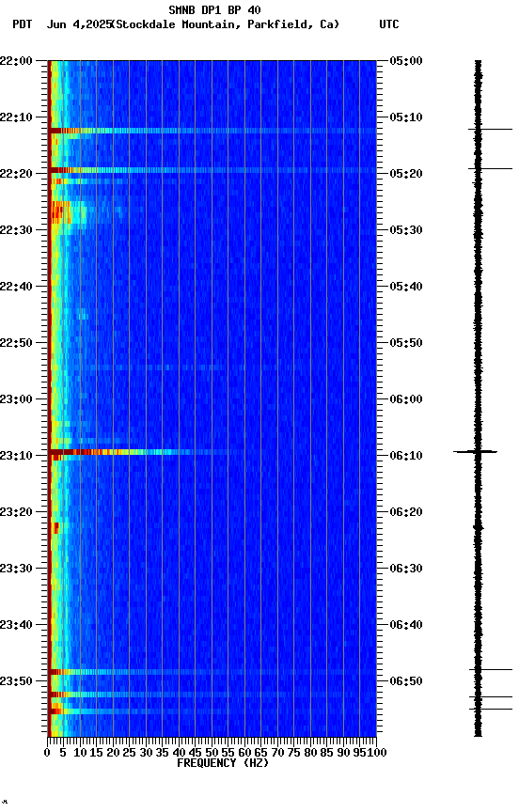This screenshot has height=812, width=519.
Task: Click the 'FREQUENCY (HZ)' axis label
Action: (223, 763)
